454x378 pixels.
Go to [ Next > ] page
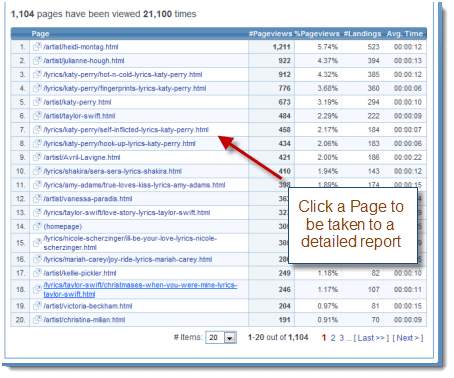[x=408, y=338]
